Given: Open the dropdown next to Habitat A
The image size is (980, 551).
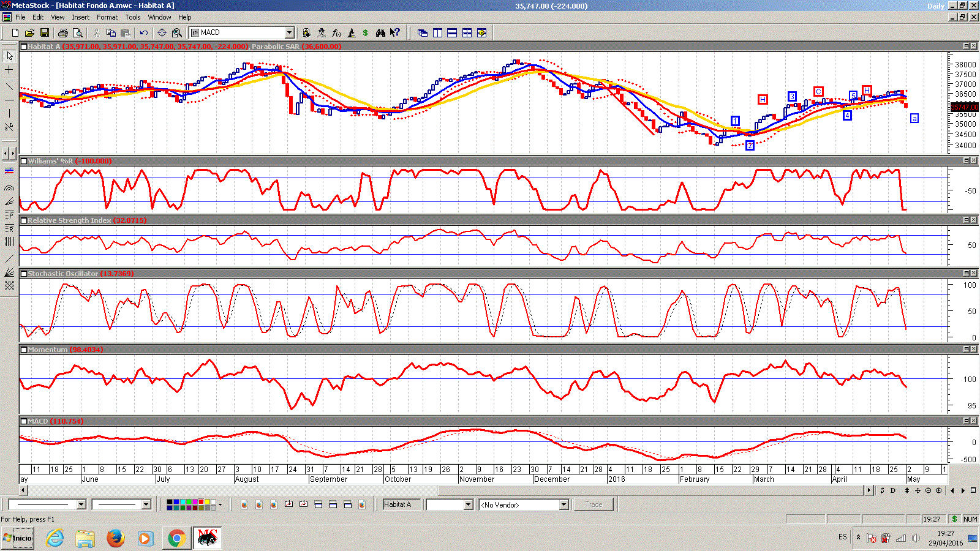Looking at the screenshot, I should [x=469, y=504].
